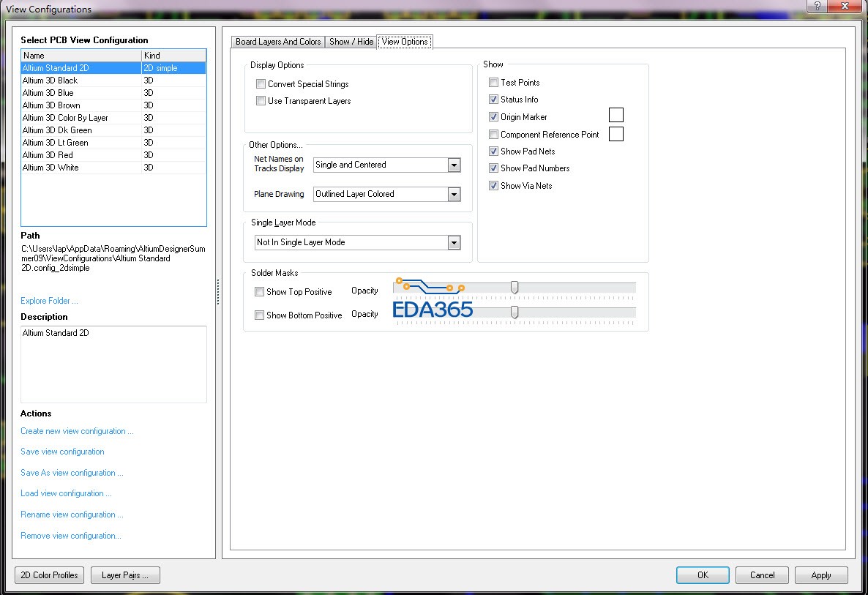The image size is (868, 595).
Task: Click Load view configuration link
Action: [x=66, y=493]
